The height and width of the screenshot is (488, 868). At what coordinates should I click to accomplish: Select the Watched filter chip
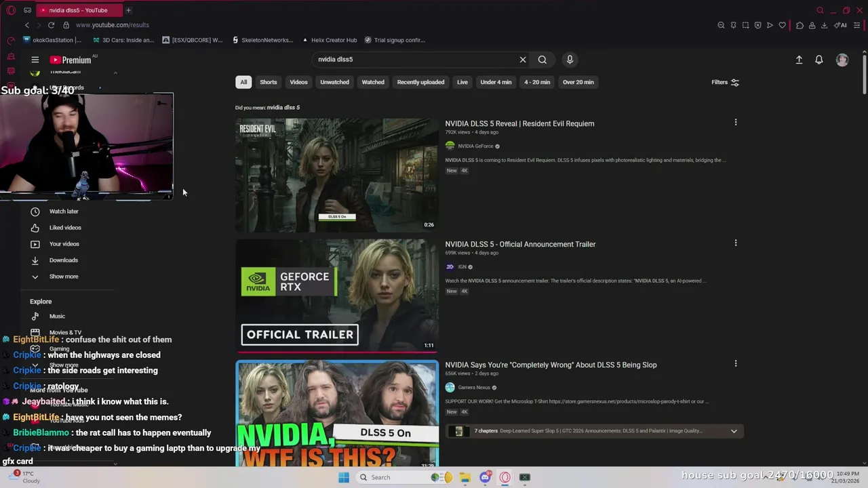(373, 82)
